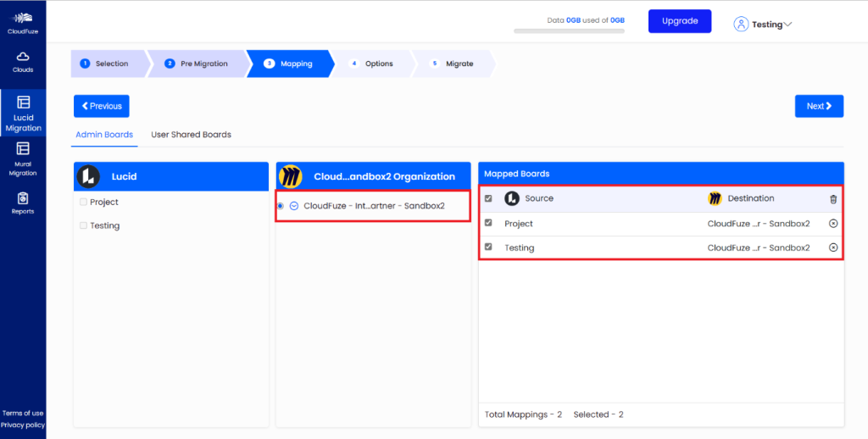Click the user profile avatar icon
The image size is (868, 439).
click(742, 25)
